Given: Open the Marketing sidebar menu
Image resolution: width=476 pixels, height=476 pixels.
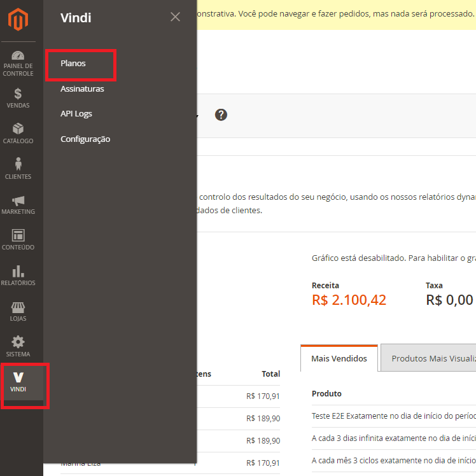Looking at the screenshot, I should [x=18, y=204].
